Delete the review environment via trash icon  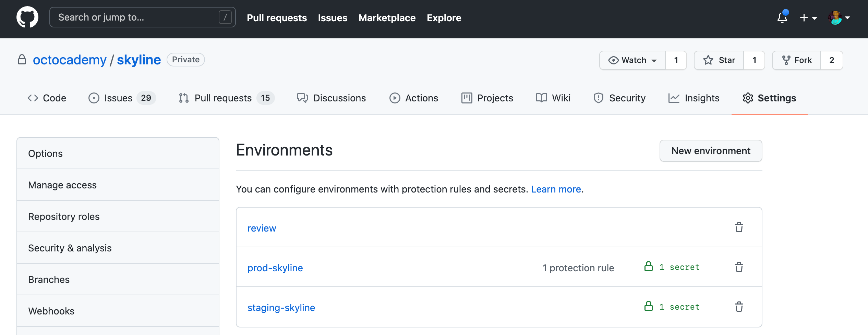point(739,227)
